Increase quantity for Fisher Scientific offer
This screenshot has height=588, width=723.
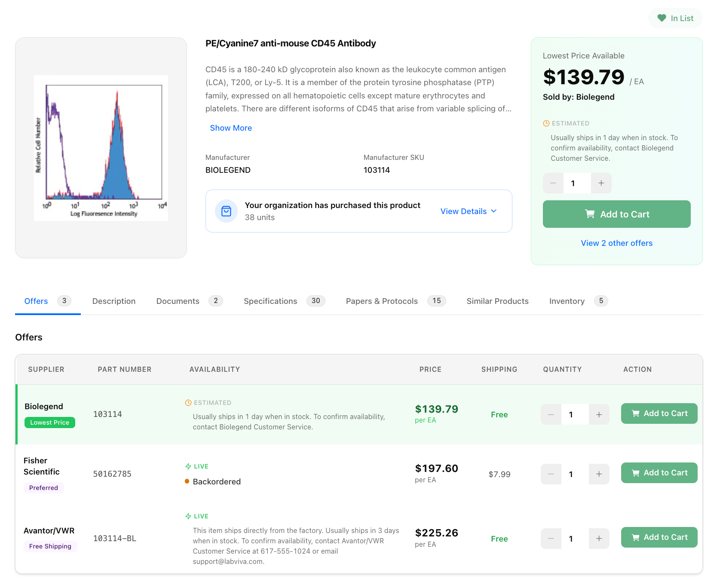599,474
